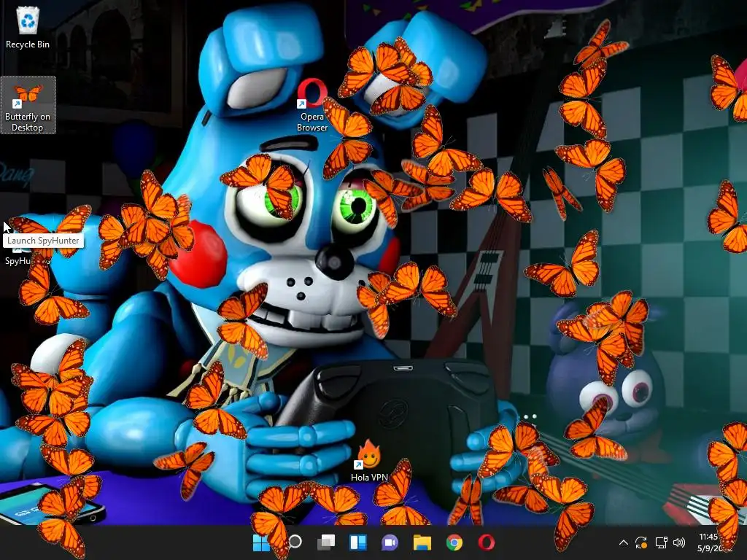Image resolution: width=747 pixels, height=560 pixels.
Task: Open the Windows Start menu
Action: 261,542
